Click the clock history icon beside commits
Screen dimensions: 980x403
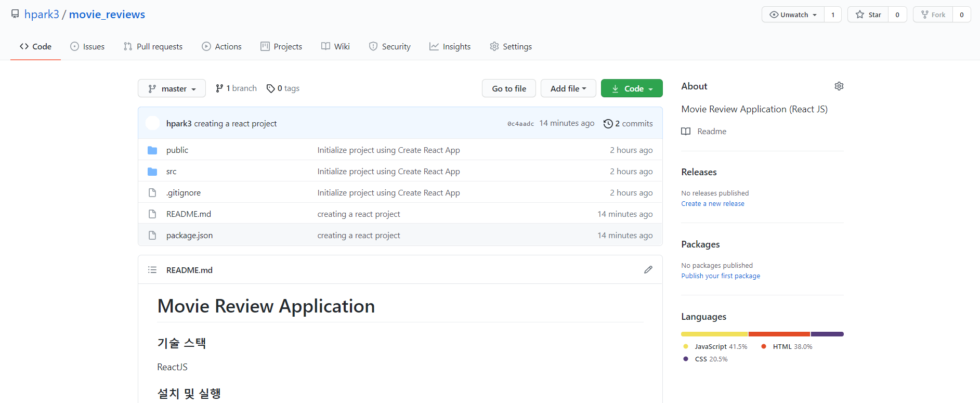(x=608, y=124)
